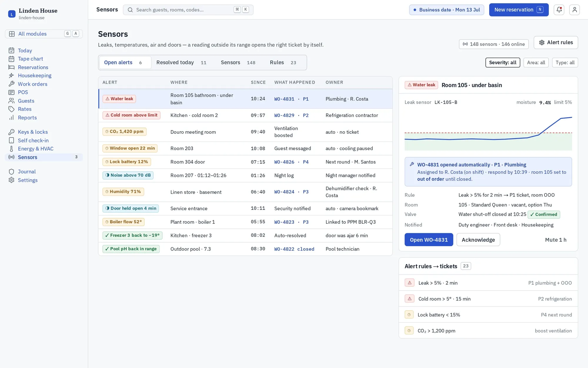The height and width of the screenshot is (368, 588).
Task: Open the user profile icon
Action: pos(574,10)
